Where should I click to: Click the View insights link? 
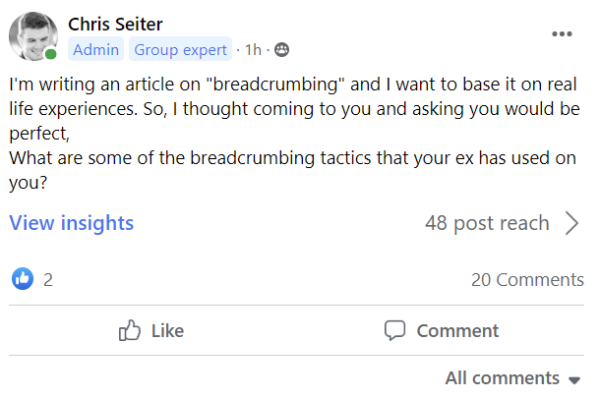click(x=72, y=223)
